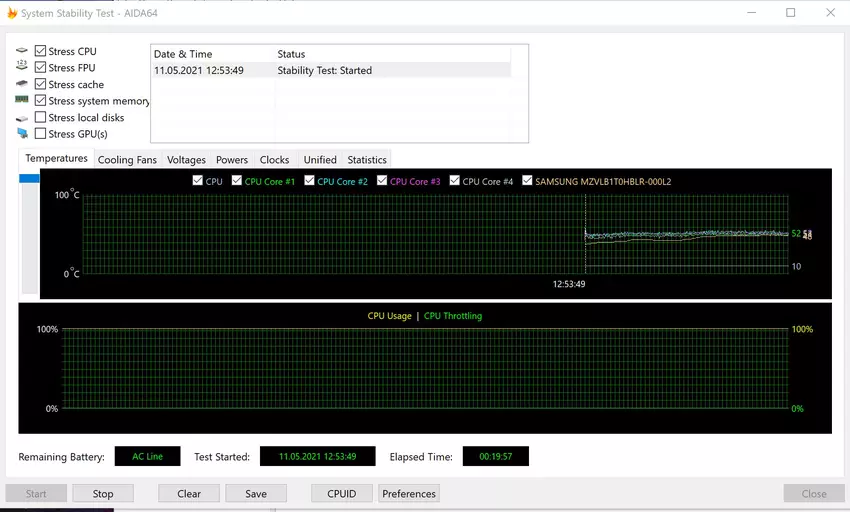Enable Stress local disks checkbox
850x512 pixels.
coord(40,117)
